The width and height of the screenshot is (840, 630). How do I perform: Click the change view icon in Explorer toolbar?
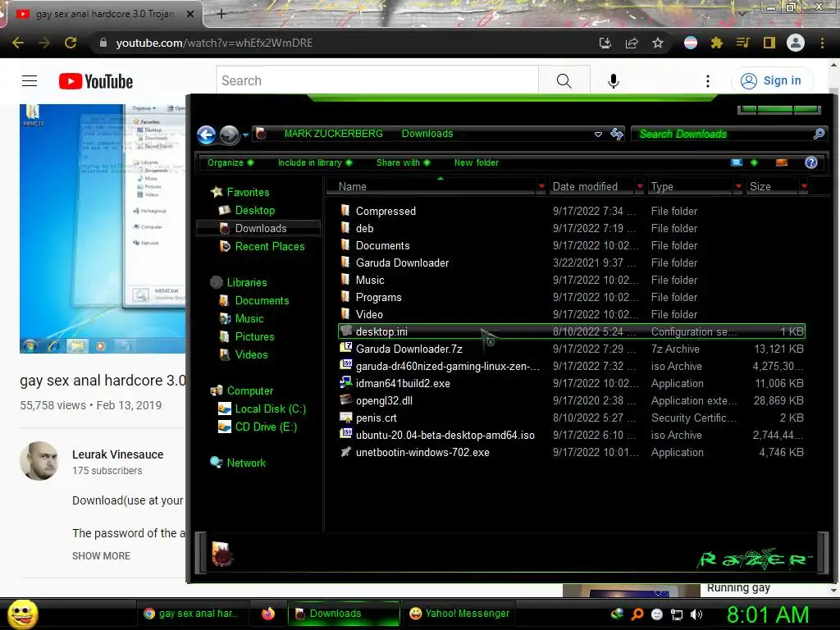coord(737,163)
